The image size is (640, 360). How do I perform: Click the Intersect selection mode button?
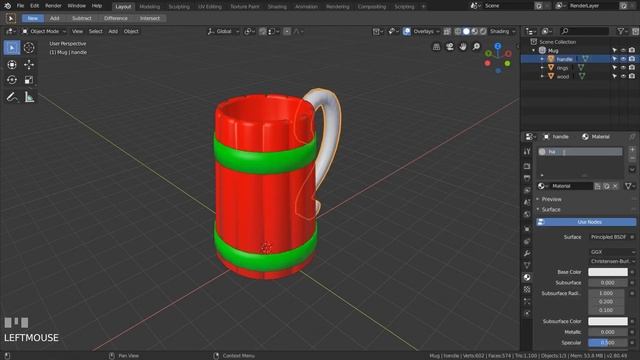click(150, 18)
